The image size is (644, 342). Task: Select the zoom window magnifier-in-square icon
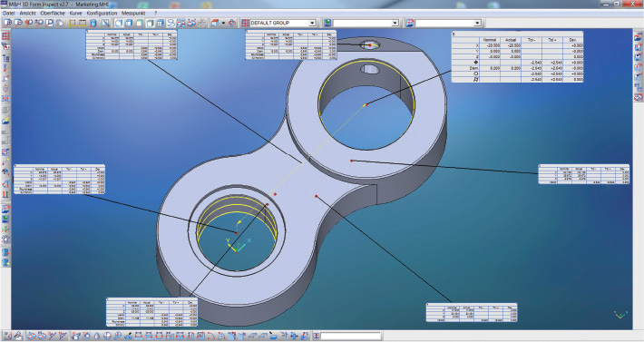pos(49,23)
